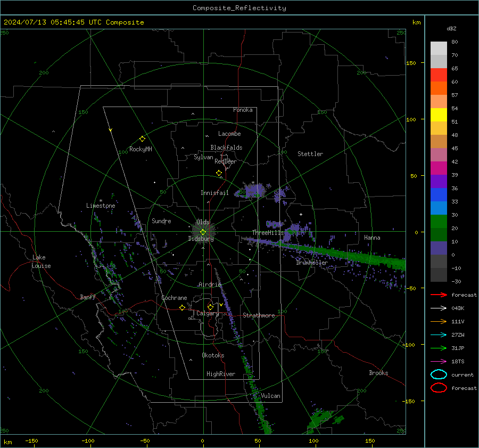Select the purple 36-39 dBZ swatch
479x448 pixels.
439,182
